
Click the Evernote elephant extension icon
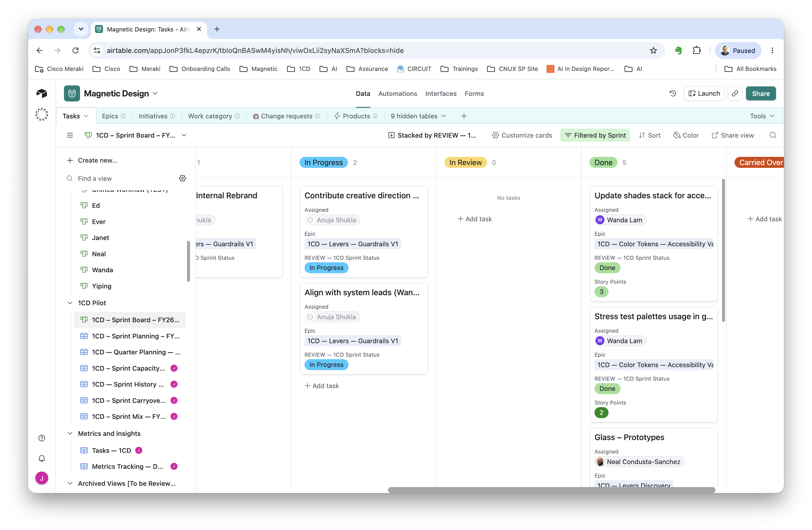678,50
